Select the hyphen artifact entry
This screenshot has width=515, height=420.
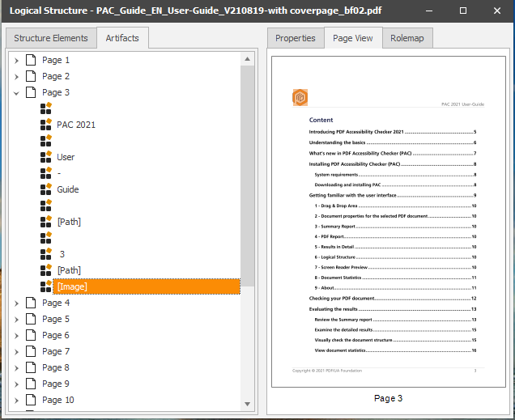click(x=59, y=173)
